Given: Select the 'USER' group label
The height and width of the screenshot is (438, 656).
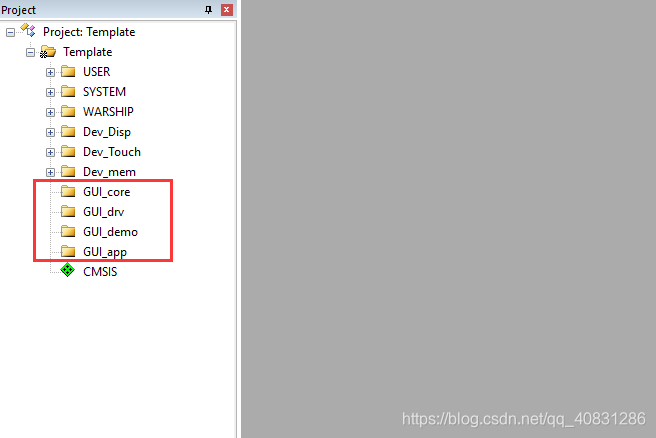Looking at the screenshot, I should [97, 72].
